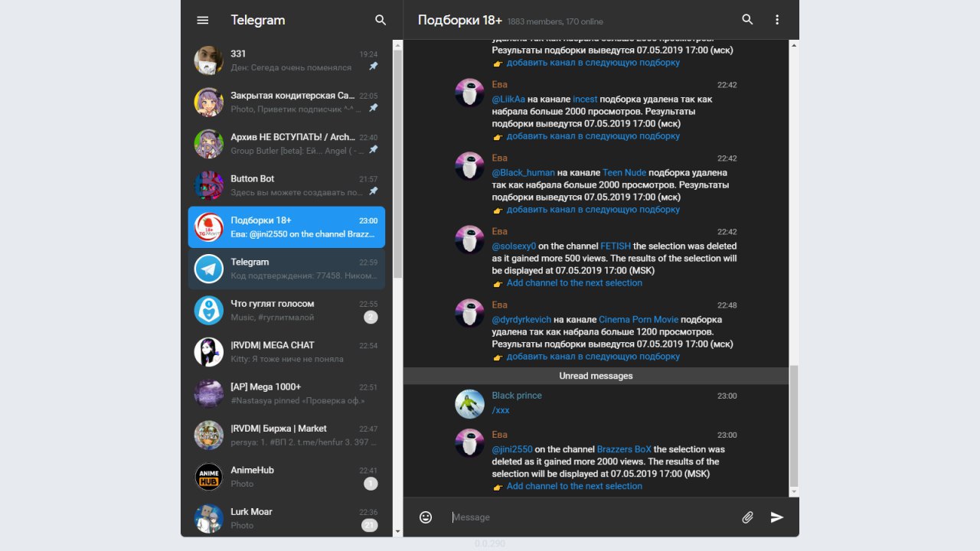
Task: Open the 331 chat
Action: pos(286,60)
